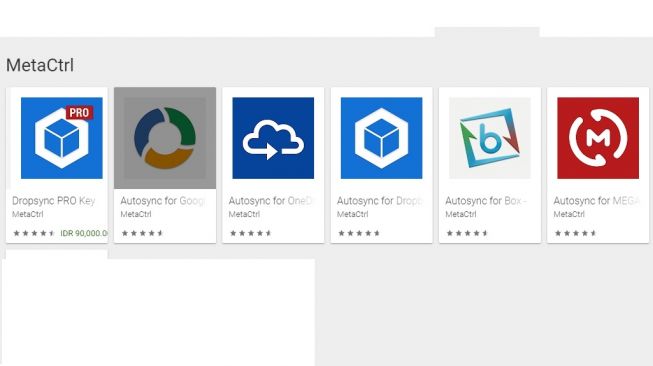Click MetaCtrl developer under Autosync for Goog
The width and height of the screenshot is (653, 366).
136,214
